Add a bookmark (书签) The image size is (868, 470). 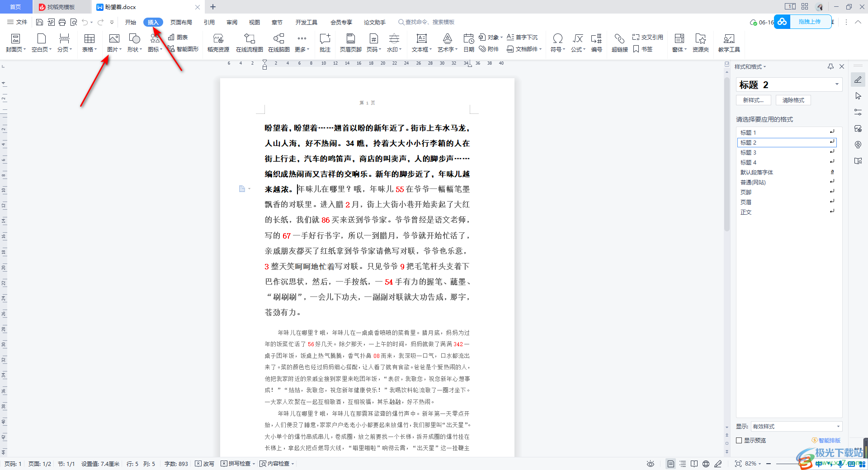point(643,49)
